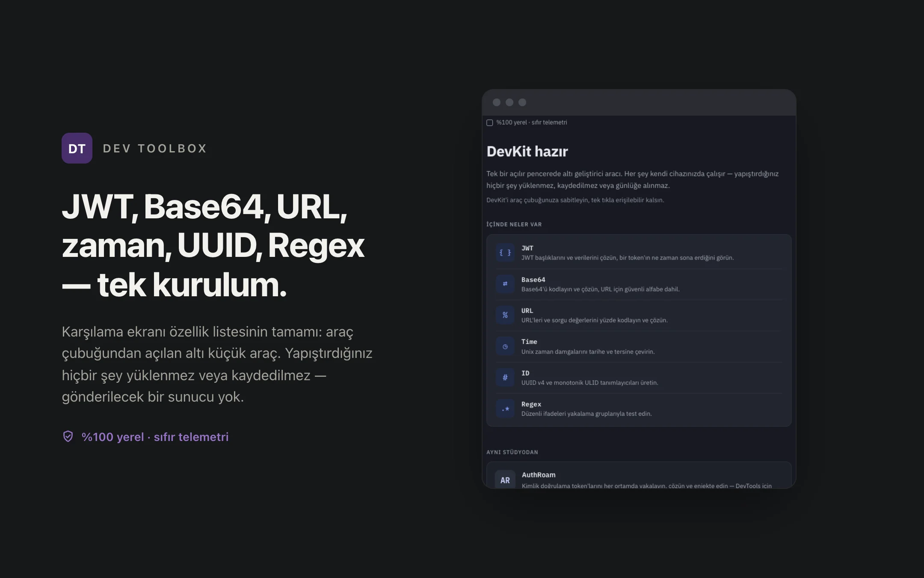Click 'Unix zaman damgalarını' description
The image size is (924, 578).
point(588,352)
